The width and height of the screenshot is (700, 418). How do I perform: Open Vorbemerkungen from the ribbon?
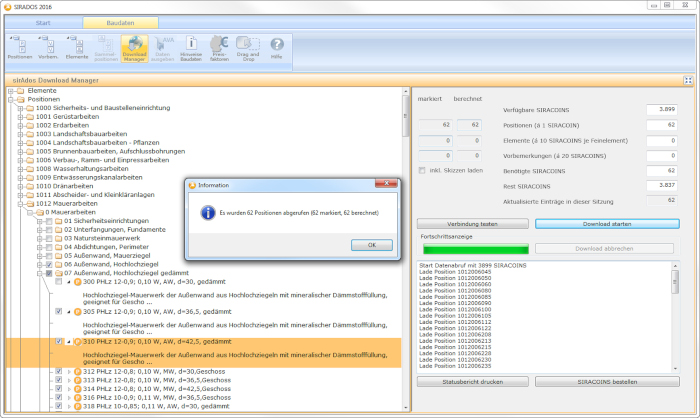[x=48, y=48]
